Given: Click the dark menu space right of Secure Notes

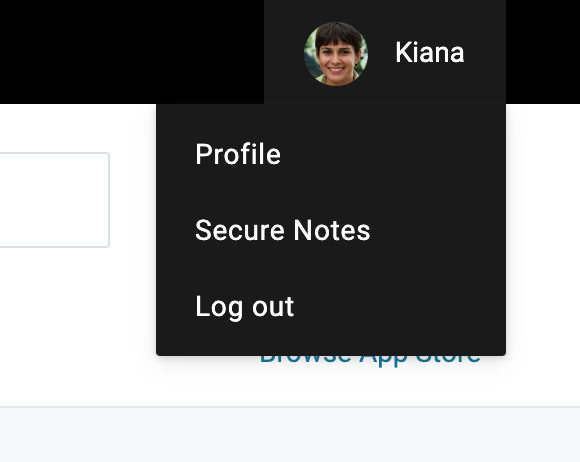Looking at the screenshot, I should (438, 230).
